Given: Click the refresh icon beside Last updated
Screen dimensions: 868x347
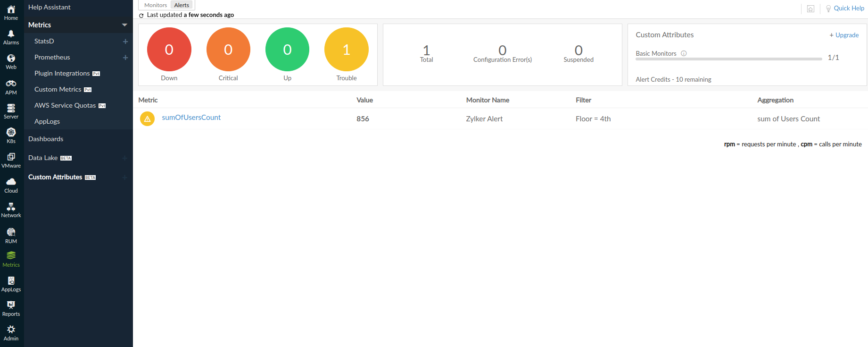Looking at the screenshot, I should pos(141,16).
